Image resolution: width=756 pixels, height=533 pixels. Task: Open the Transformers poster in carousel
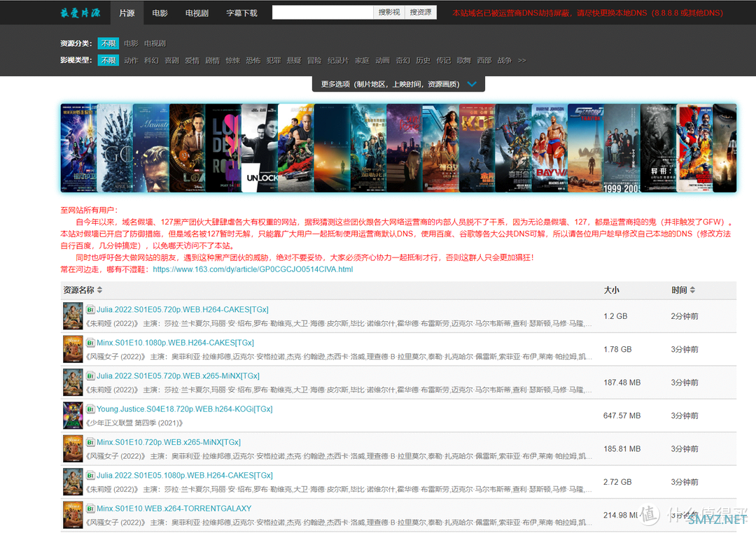tap(514, 148)
